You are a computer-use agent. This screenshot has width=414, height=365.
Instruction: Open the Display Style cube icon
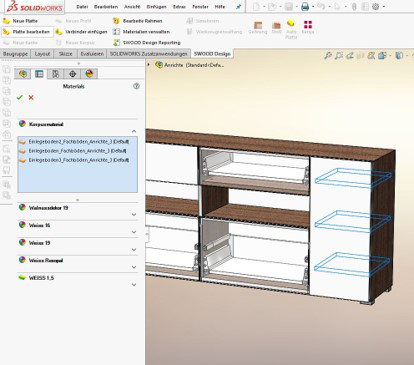(399, 56)
